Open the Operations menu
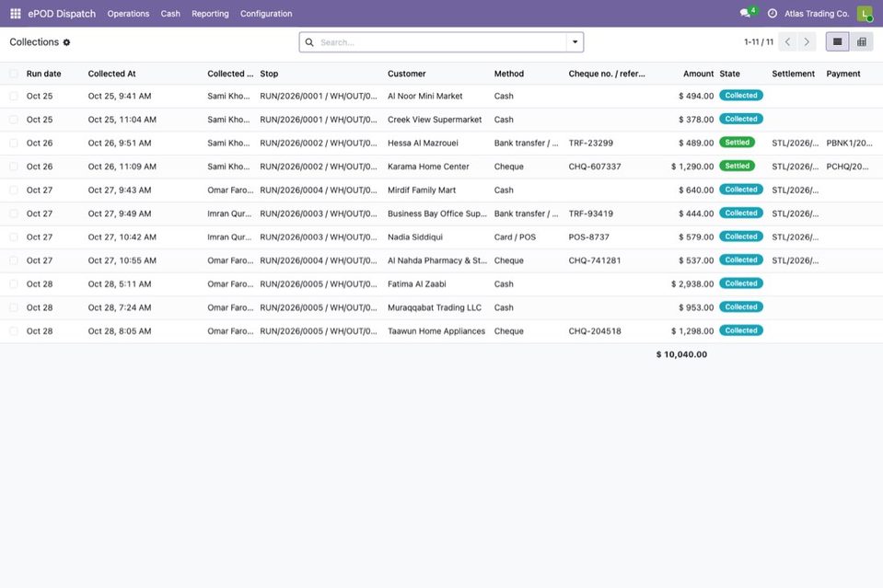883x588 pixels. [x=128, y=14]
